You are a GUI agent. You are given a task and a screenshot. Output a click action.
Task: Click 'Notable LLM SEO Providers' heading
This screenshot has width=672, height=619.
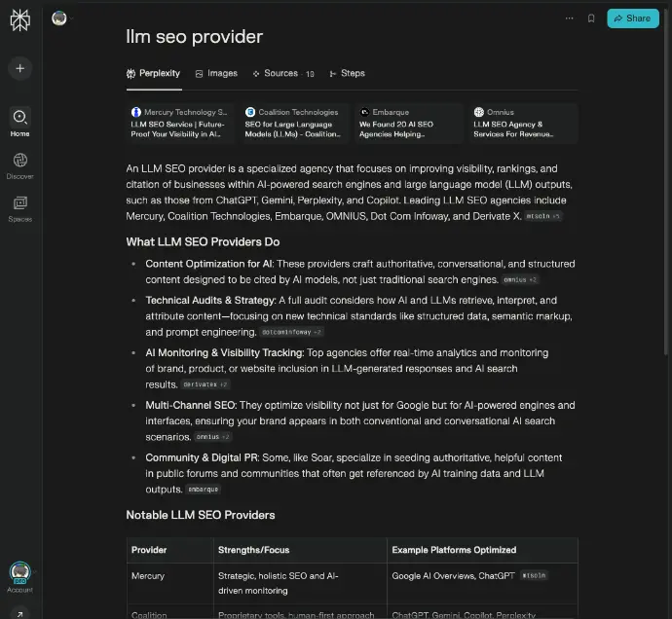click(201, 515)
